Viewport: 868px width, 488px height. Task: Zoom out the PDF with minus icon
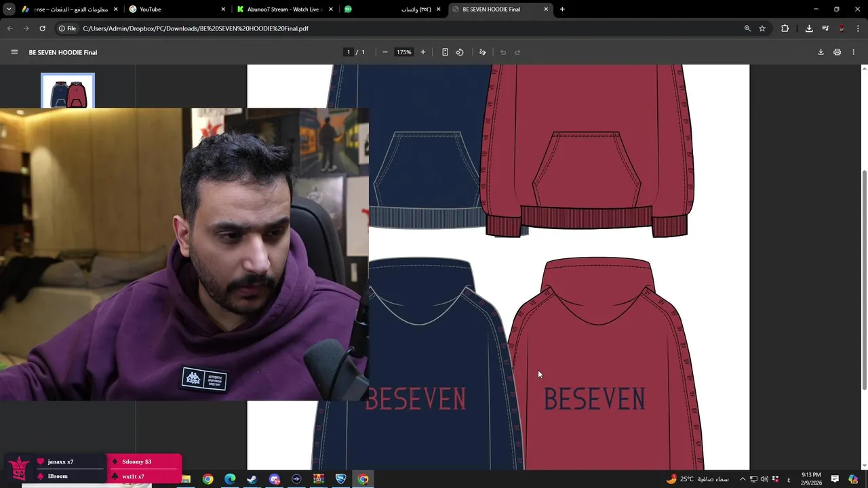384,52
